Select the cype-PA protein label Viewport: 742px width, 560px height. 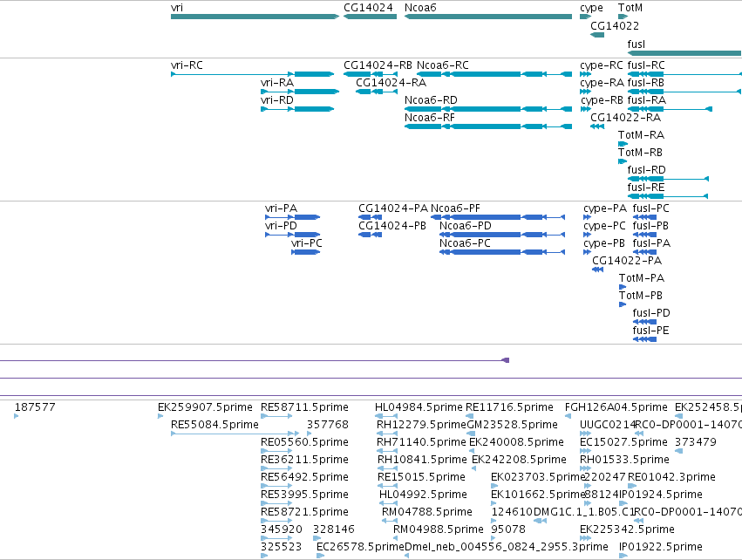pos(605,208)
